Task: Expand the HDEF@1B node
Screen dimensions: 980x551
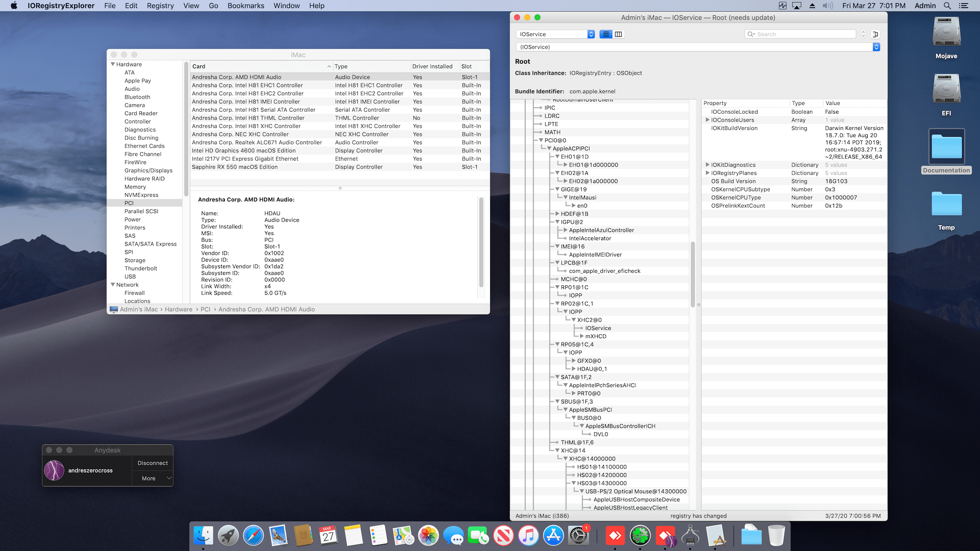Action: point(557,214)
